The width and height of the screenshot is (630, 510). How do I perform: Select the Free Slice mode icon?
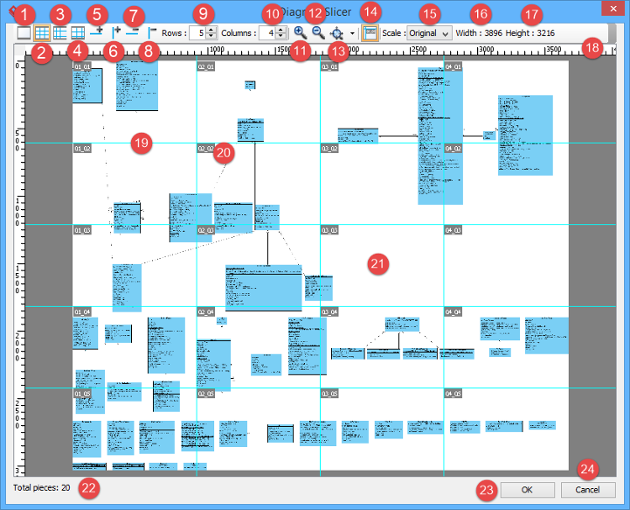(24, 33)
